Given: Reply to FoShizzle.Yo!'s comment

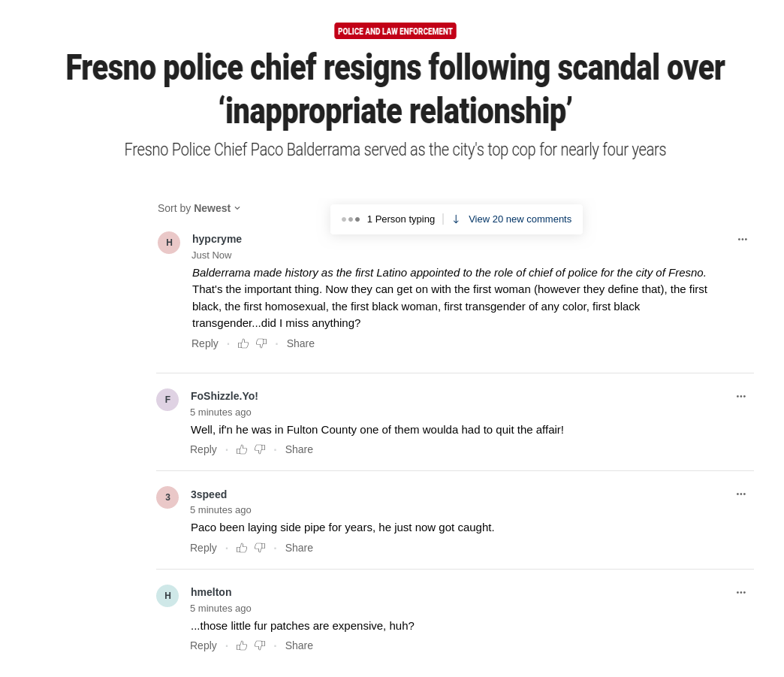Looking at the screenshot, I should 204,449.
